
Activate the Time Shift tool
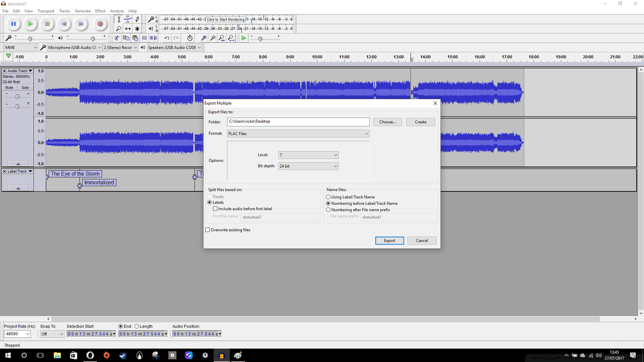pos(128,28)
